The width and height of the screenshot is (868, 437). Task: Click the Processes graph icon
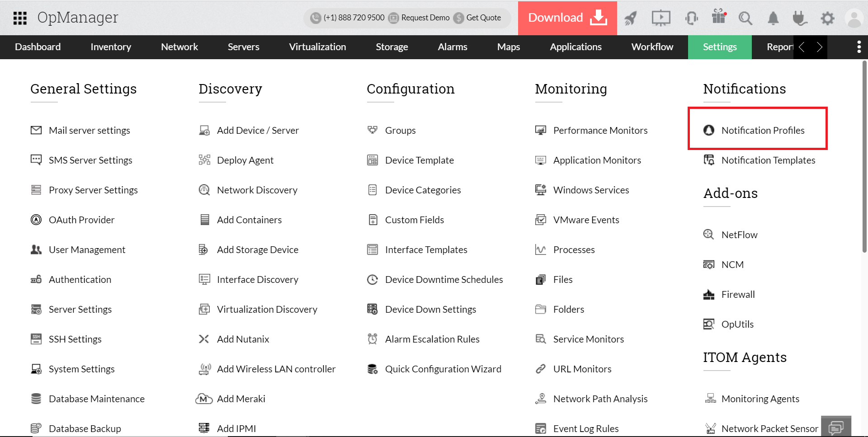coord(541,249)
